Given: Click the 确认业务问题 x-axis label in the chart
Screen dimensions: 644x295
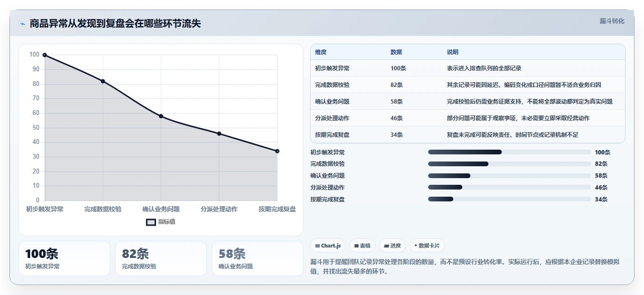Looking at the screenshot, I should coord(161,209).
